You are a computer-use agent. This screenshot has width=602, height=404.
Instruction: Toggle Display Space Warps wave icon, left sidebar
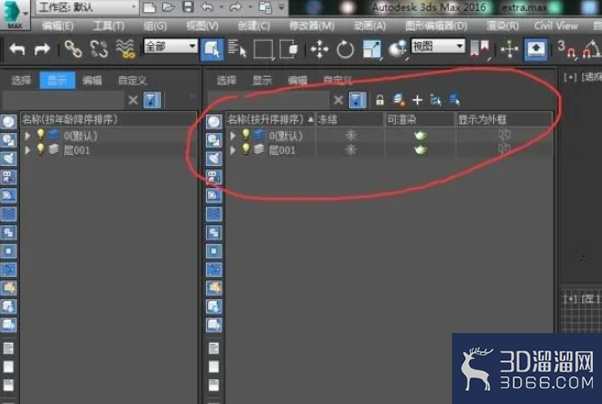point(8,214)
